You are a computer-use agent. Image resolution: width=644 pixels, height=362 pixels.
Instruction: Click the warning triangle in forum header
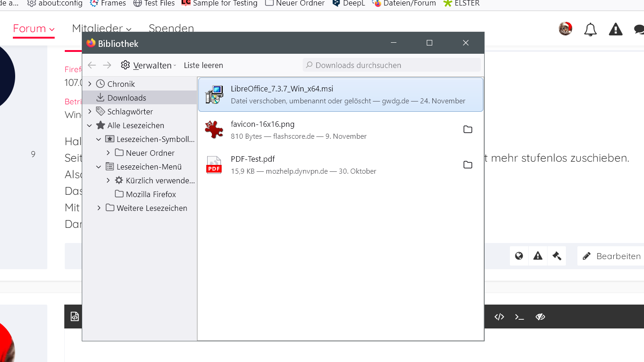pyautogui.click(x=616, y=29)
